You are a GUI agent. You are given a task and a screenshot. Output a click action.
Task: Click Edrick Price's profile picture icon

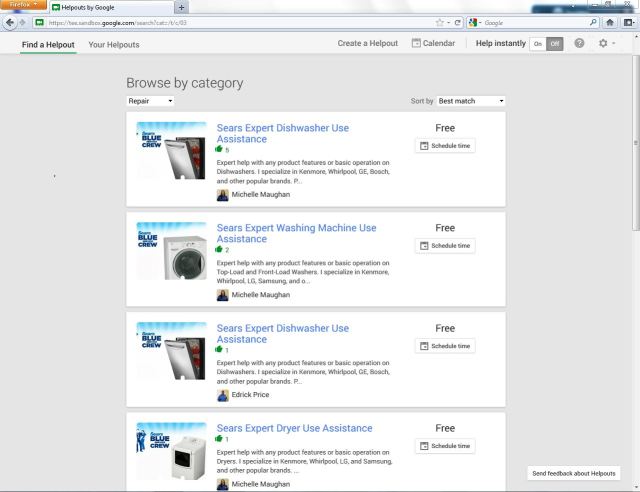tap(222, 395)
